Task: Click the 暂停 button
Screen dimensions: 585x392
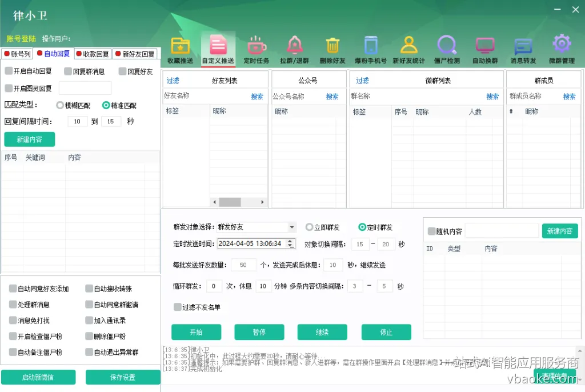Action: pos(259,332)
